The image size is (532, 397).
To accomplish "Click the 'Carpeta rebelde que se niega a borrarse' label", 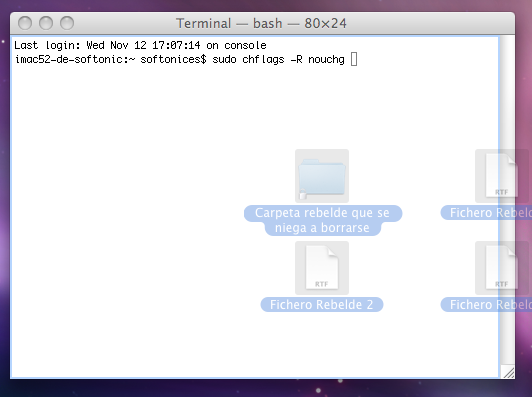I will tap(323, 220).
